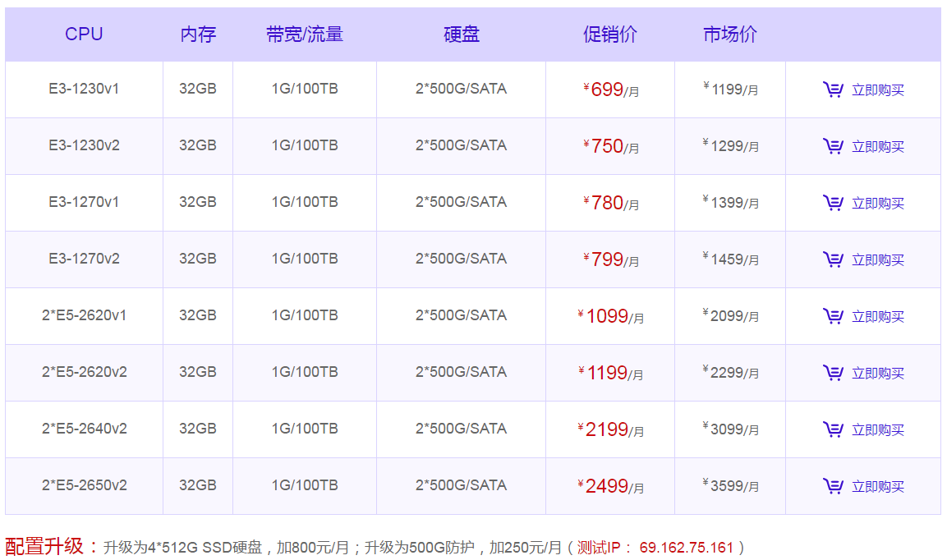Click the test IP 69.162.75.161

pos(686,548)
